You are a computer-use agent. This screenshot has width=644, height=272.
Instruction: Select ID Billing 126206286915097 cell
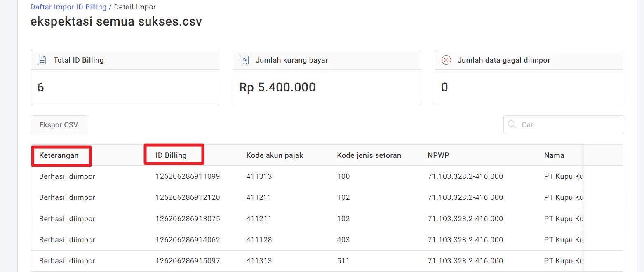click(x=188, y=261)
